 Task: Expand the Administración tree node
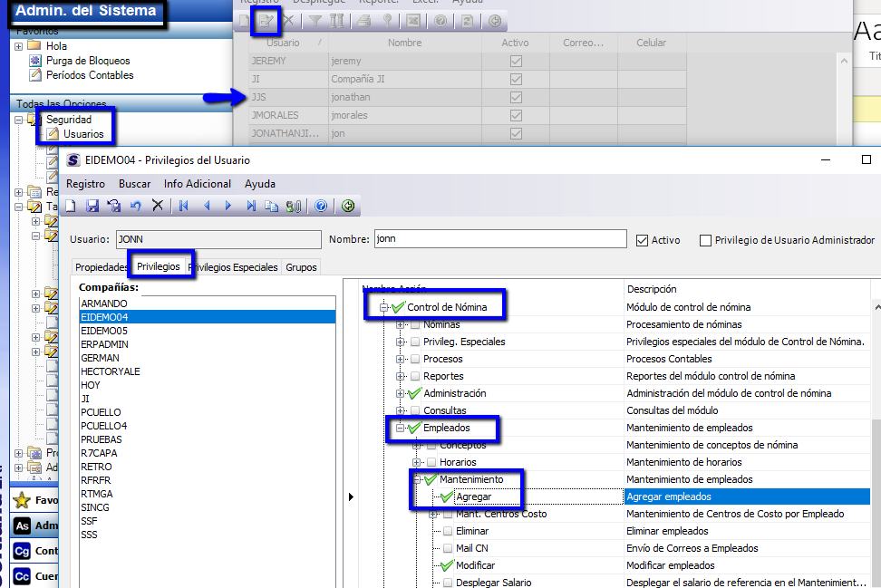400,394
